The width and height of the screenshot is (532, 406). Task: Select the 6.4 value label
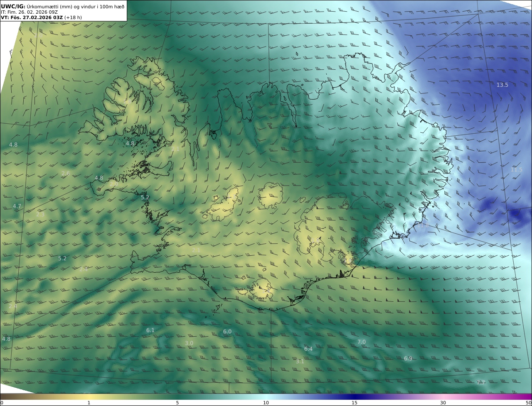tap(308, 349)
